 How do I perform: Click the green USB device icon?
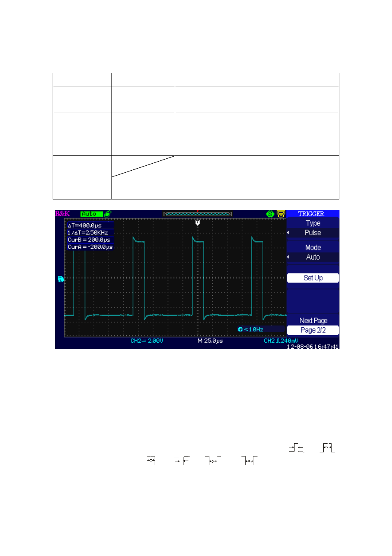[108, 214]
